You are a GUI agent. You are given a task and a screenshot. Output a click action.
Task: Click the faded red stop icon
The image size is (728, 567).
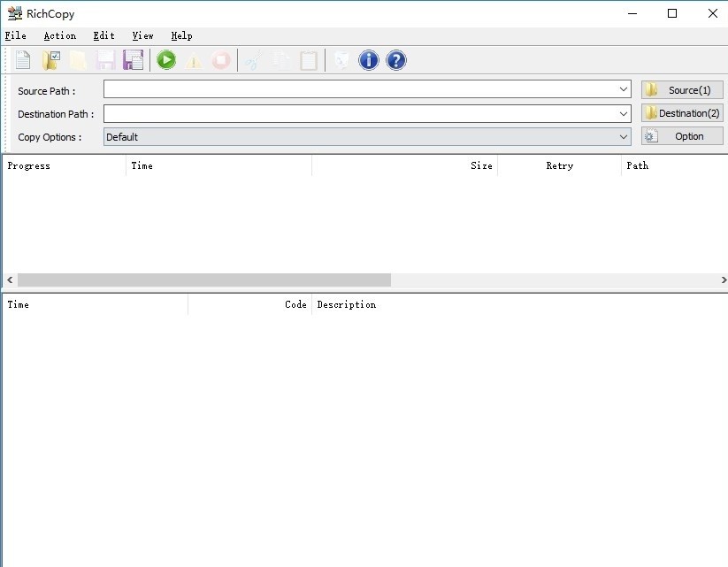pyautogui.click(x=221, y=60)
